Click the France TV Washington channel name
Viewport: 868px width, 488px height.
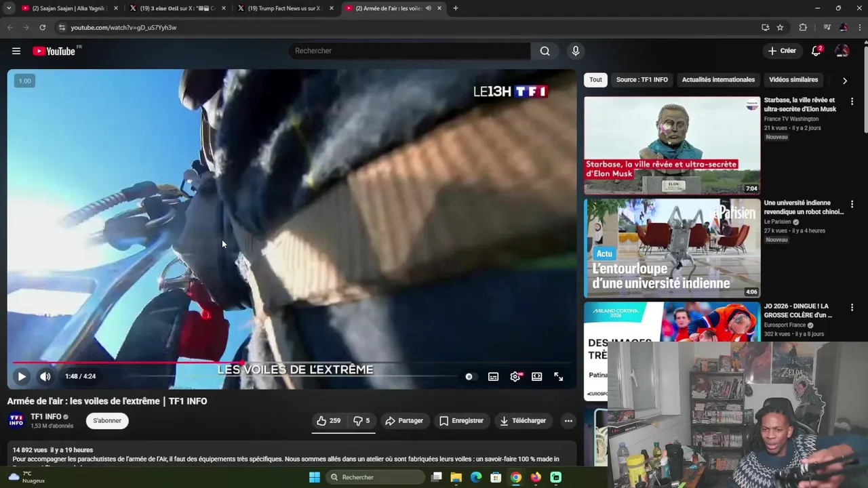coord(791,119)
